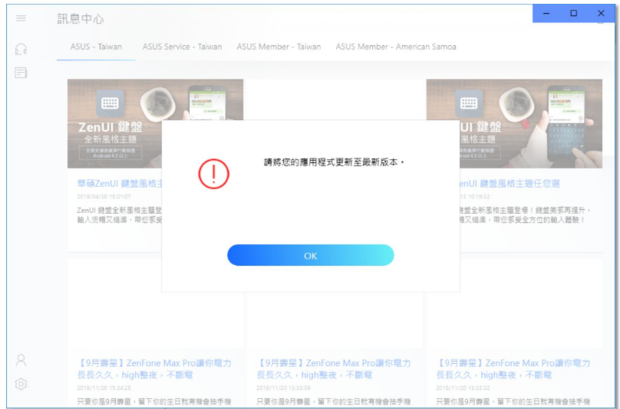Open ZenFone Max Pro article dated 15:33:59
The width and height of the screenshot is (620, 409).
click(x=334, y=369)
